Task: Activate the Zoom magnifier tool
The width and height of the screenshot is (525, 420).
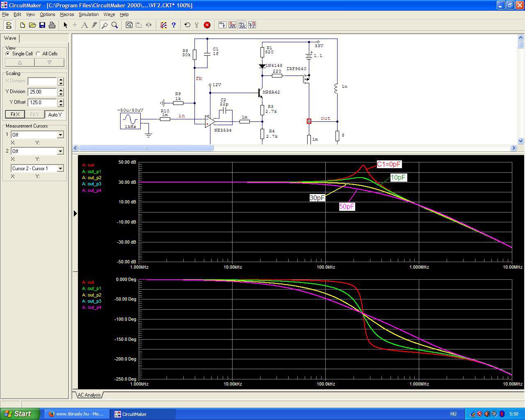Action: [115, 25]
